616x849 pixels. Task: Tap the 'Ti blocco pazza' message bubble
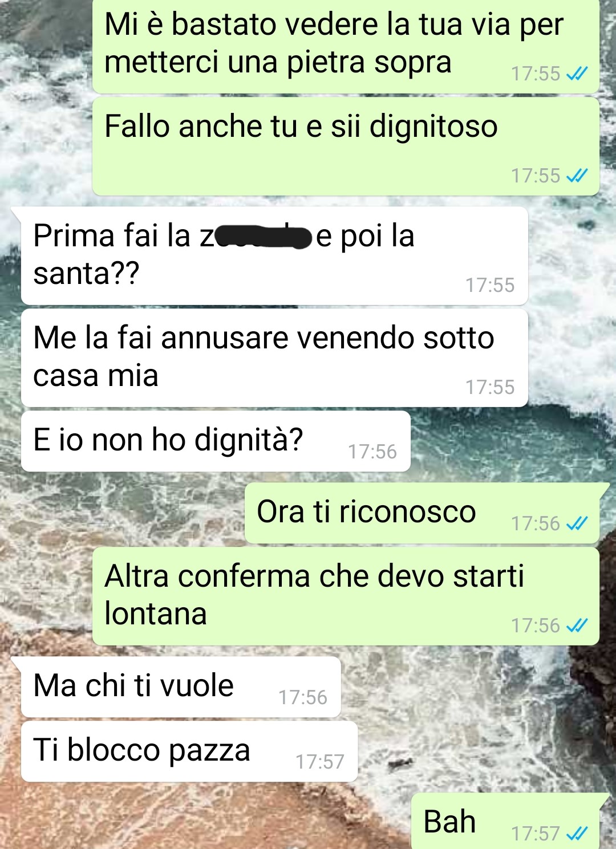click(x=189, y=751)
